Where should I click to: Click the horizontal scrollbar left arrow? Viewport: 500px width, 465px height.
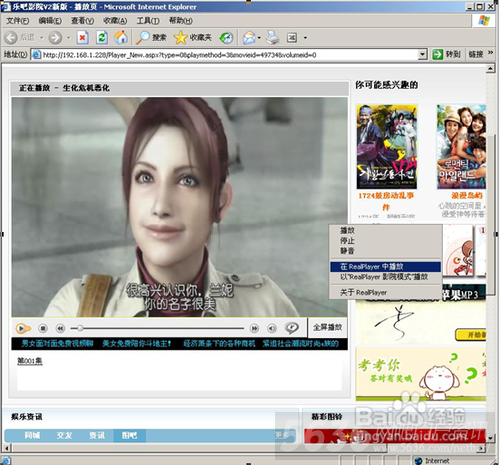pyautogui.click(x=6, y=448)
